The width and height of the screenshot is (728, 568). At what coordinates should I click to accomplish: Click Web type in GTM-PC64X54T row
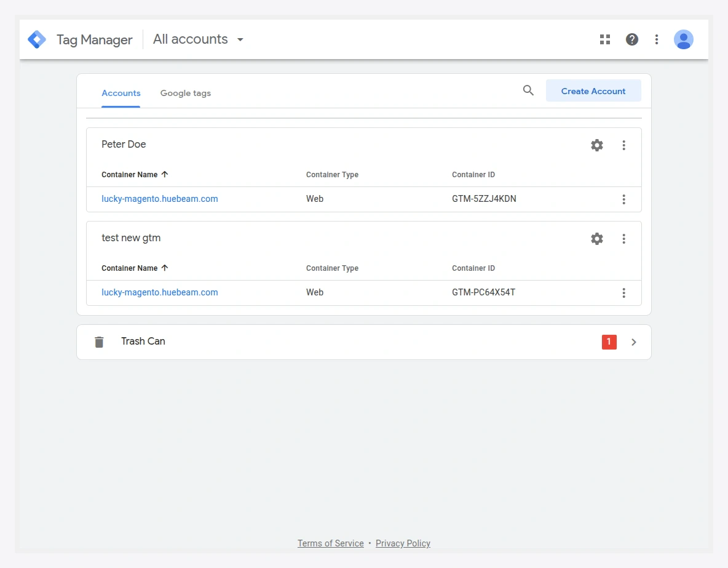(314, 292)
